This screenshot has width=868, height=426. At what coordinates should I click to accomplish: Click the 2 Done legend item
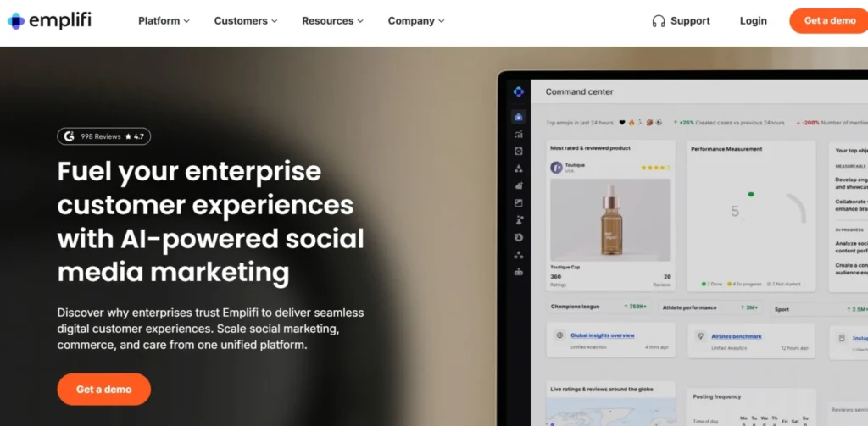[x=712, y=284]
